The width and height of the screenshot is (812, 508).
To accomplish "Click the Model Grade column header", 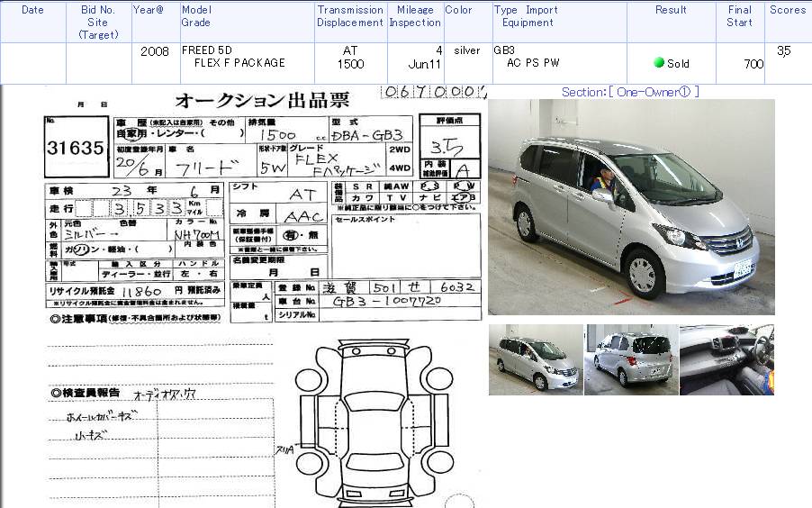I will point(196,16).
